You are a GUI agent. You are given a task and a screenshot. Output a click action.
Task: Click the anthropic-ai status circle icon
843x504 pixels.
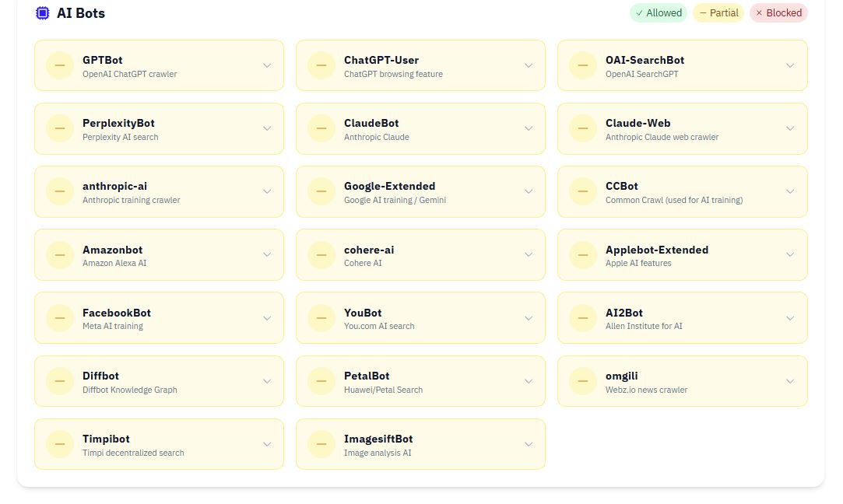59,191
